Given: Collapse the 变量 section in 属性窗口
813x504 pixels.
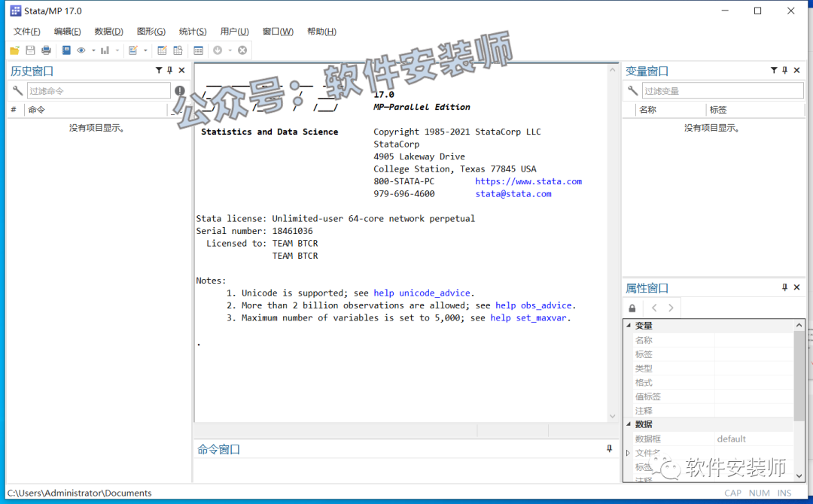Looking at the screenshot, I should click(629, 326).
